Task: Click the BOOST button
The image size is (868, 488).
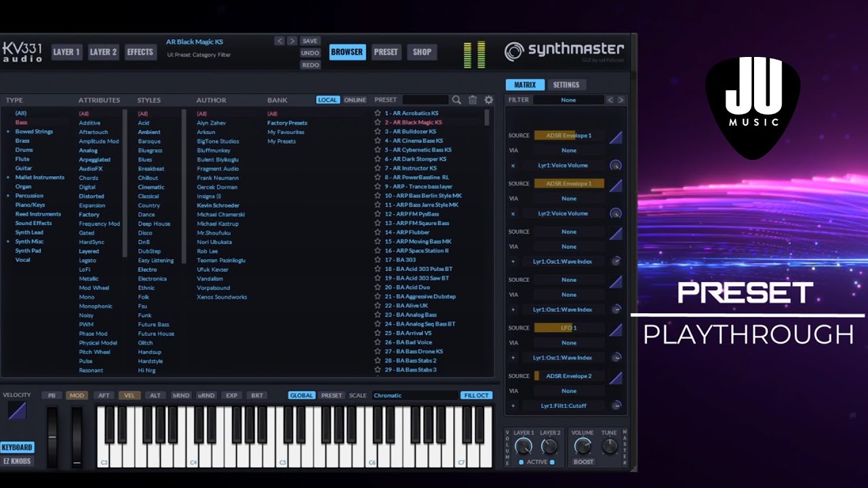Action: (583, 462)
